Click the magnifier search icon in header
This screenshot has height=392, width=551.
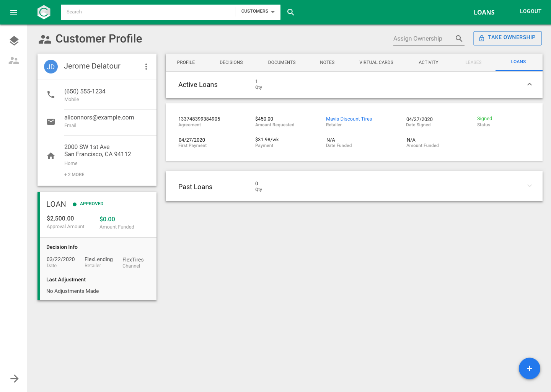(291, 12)
